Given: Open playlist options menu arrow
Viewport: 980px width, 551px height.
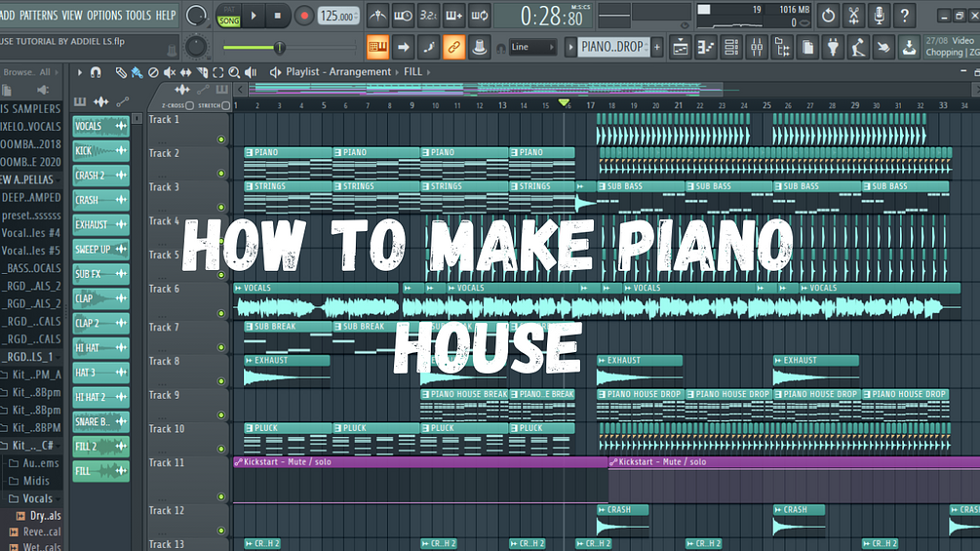Looking at the screenshot, I should pyautogui.click(x=79, y=72).
